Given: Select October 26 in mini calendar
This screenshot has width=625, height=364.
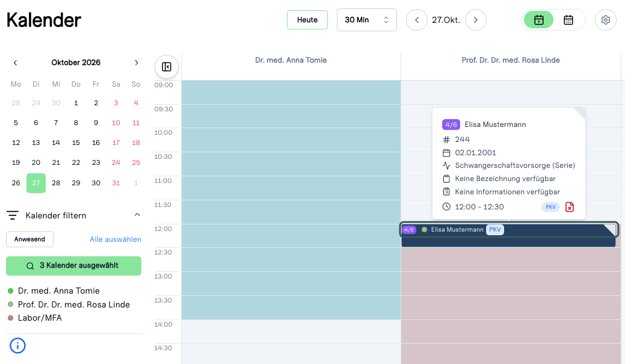Looking at the screenshot, I should (16, 183).
